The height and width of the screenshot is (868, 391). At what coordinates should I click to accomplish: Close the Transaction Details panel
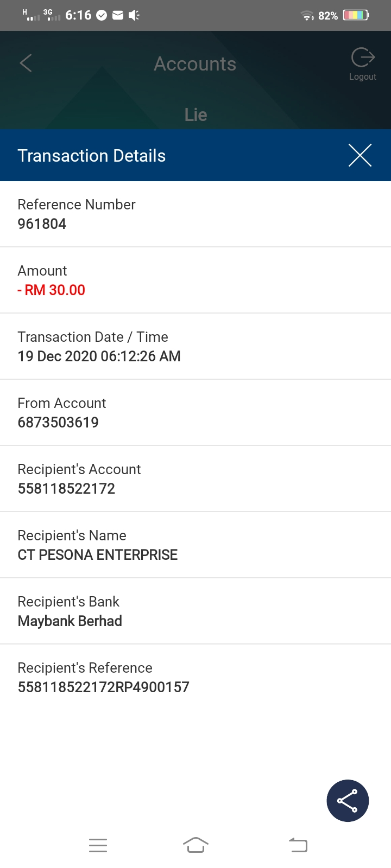tap(360, 156)
